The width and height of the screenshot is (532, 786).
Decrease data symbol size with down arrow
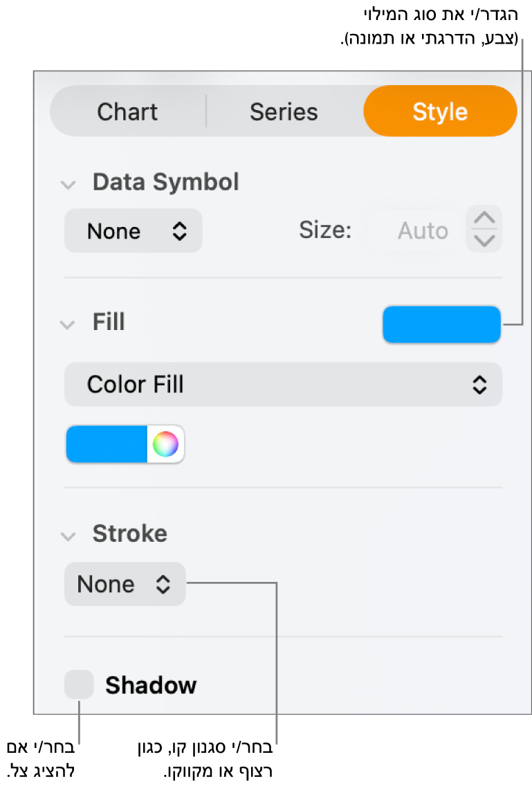485,240
